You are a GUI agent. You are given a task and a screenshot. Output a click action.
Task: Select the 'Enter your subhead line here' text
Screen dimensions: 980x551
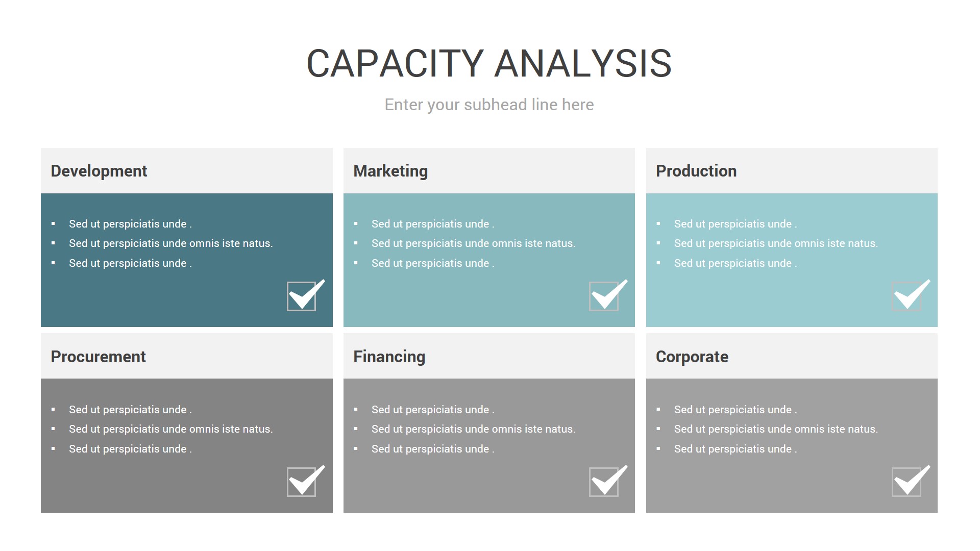pyautogui.click(x=489, y=105)
